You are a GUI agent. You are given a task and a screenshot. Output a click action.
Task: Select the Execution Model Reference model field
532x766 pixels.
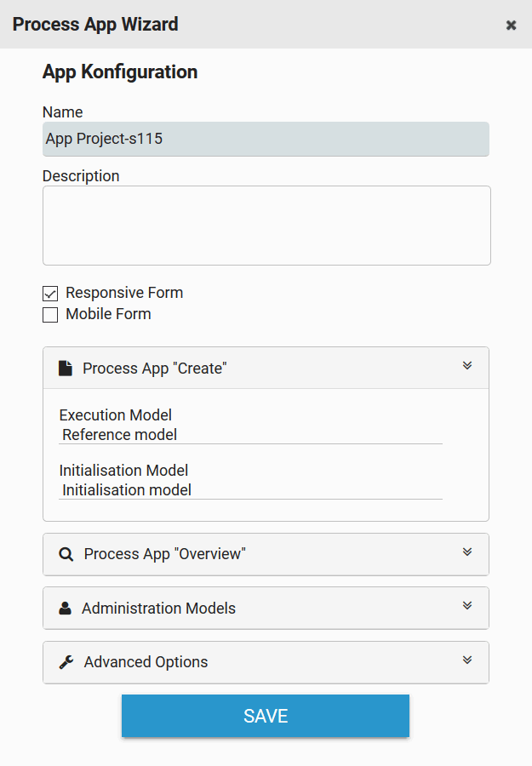pyautogui.click(x=250, y=435)
